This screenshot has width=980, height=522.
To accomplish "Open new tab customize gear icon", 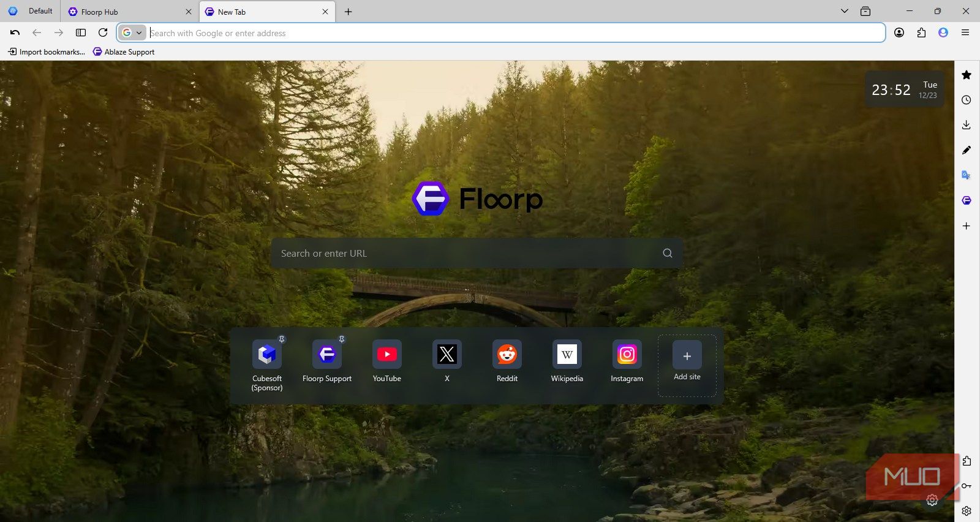I will [x=932, y=501].
